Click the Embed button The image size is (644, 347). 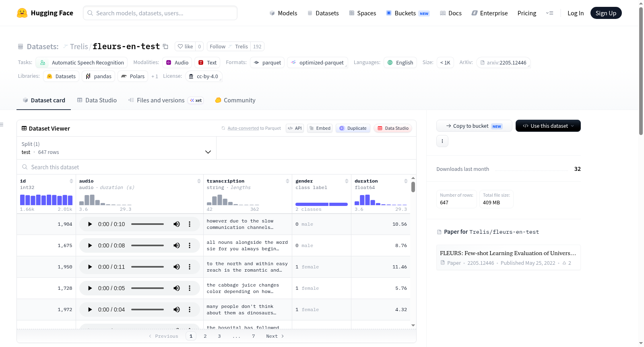point(320,128)
